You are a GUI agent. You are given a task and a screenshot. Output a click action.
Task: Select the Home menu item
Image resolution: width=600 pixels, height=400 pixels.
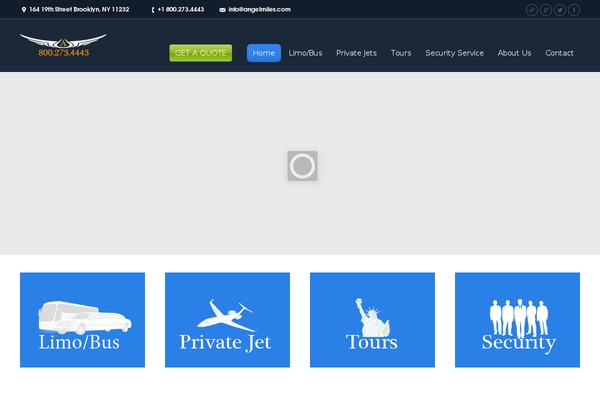[x=264, y=53]
